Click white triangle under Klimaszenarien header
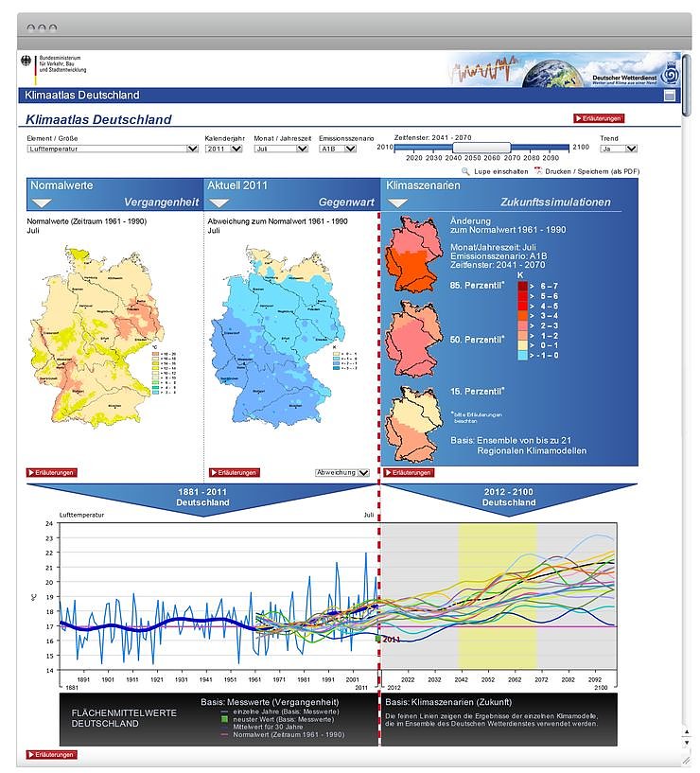 point(398,202)
